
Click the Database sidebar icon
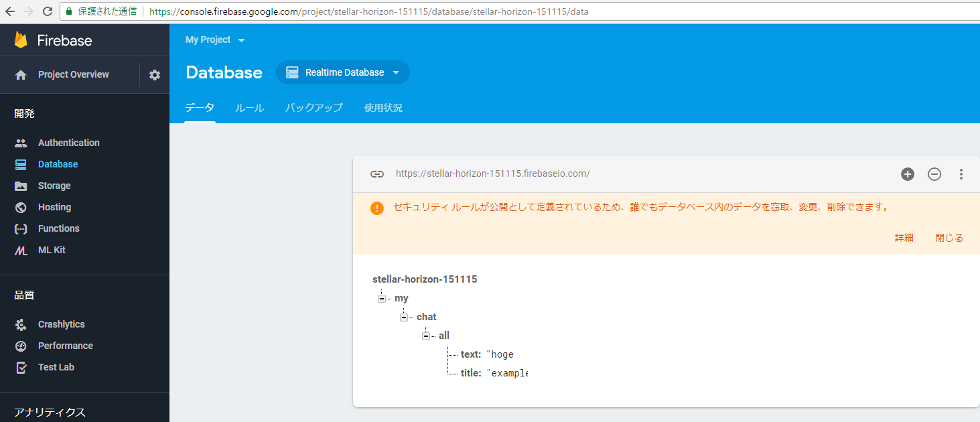(x=21, y=164)
